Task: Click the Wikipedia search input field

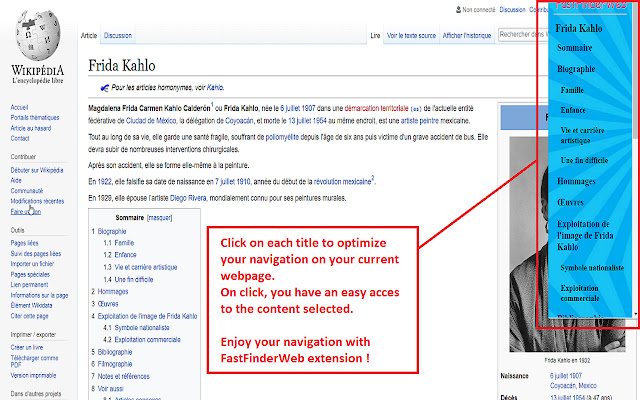Action: (x=518, y=35)
